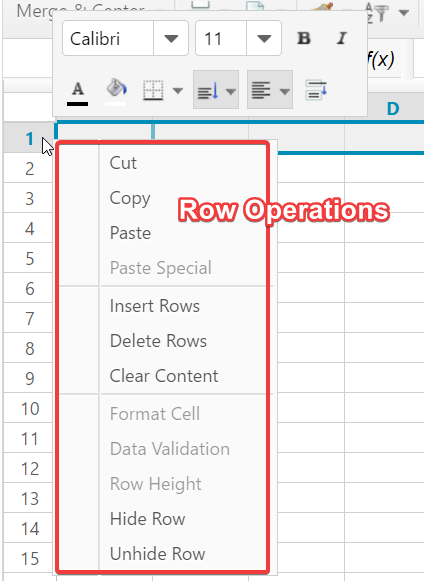Click the fill color paint bucket

(116, 92)
